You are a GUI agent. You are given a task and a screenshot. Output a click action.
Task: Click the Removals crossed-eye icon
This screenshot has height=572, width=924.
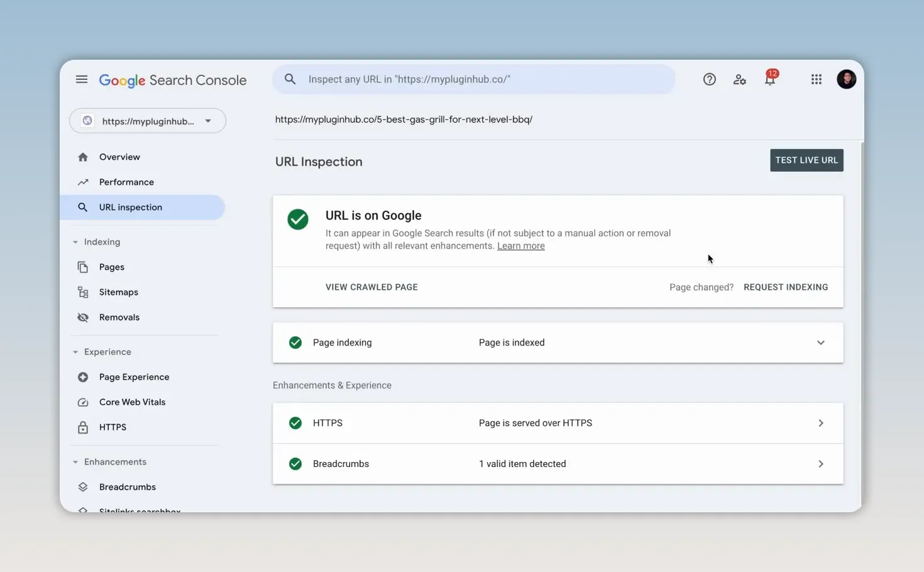tap(83, 317)
